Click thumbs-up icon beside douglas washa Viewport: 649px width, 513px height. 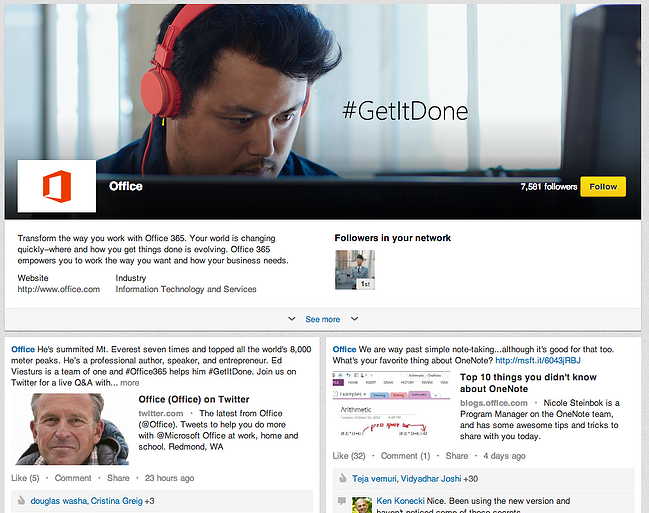point(19,500)
